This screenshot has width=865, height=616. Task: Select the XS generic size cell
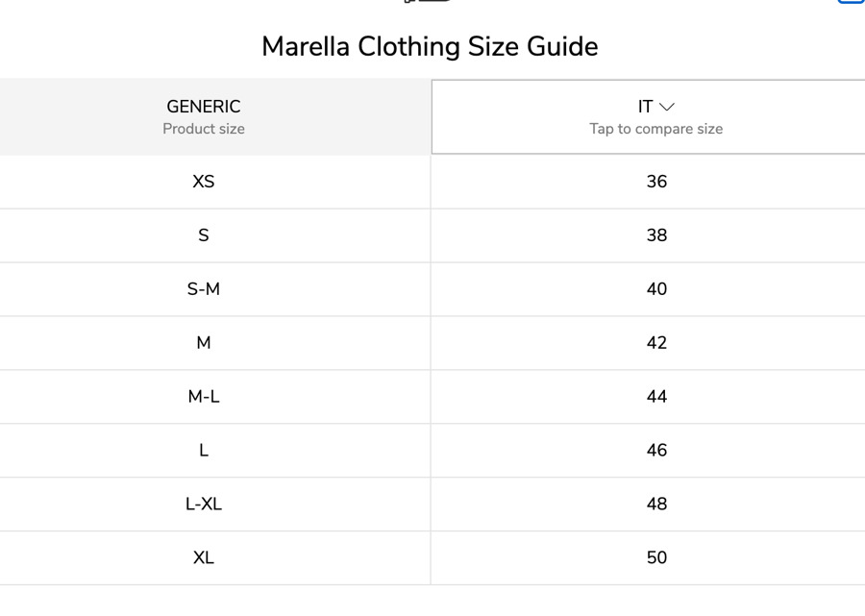point(204,182)
